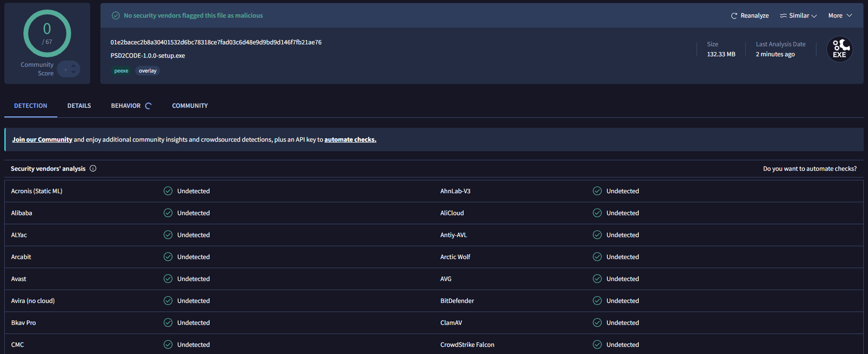
Task: Click the check icon for CMC
Action: tap(168, 344)
